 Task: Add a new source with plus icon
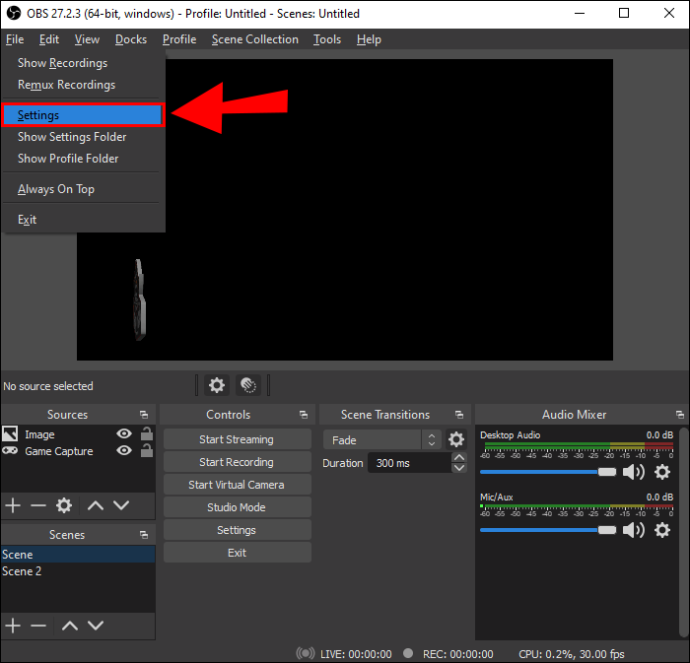tap(13, 505)
